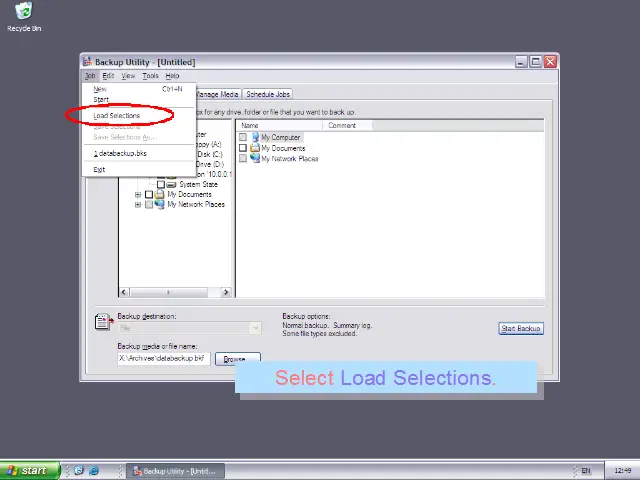Click My Computer icon in file list
The height and width of the screenshot is (480, 640).
[255, 137]
